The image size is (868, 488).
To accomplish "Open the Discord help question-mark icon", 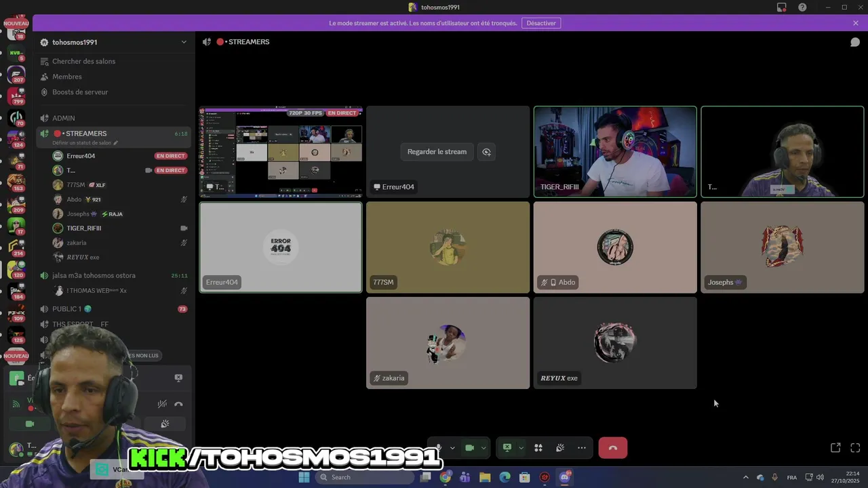I will (802, 7).
